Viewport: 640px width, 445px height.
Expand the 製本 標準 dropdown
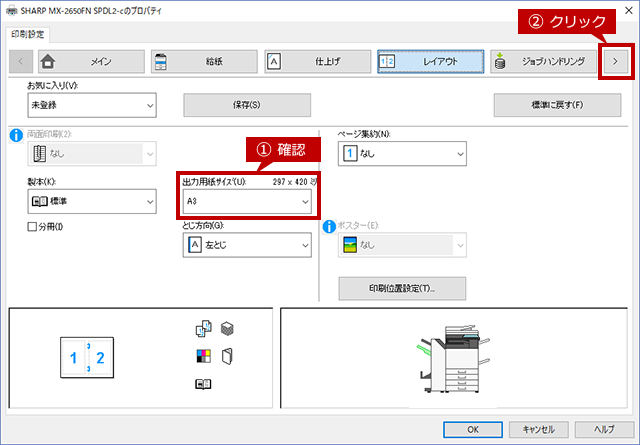pyautogui.click(x=92, y=201)
